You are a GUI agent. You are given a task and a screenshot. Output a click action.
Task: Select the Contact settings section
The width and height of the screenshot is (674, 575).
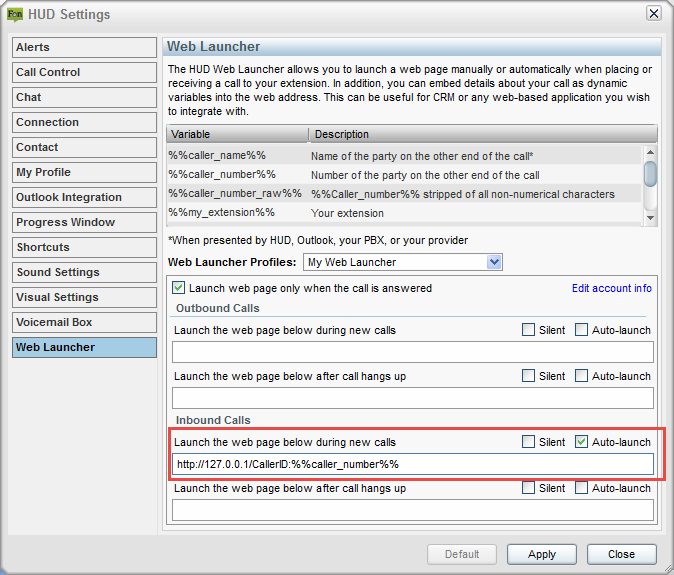pos(84,147)
